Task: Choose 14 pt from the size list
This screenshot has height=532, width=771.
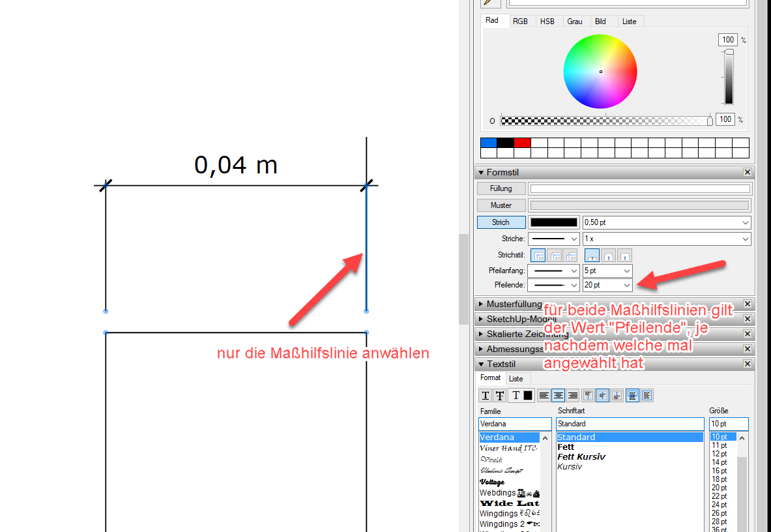Action: [x=719, y=462]
